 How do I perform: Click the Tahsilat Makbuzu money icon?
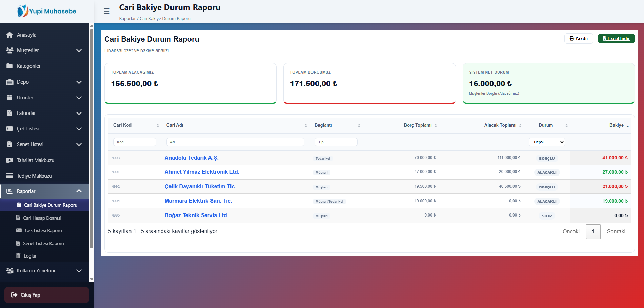coord(9,160)
